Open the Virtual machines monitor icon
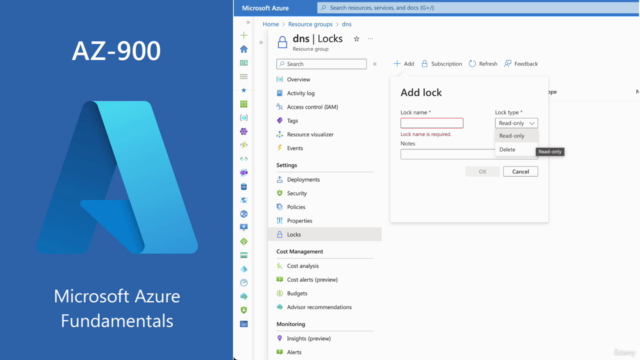This screenshot has width=640, height=360. click(x=244, y=227)
